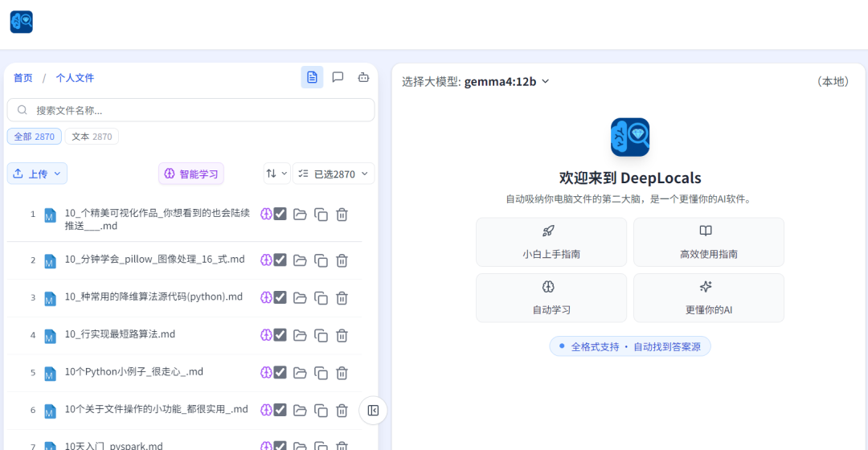This screenshot has width=868, height=450.
Task: Select file name 10个Python小例子_很走心_.md
Action: pyautogui.click(x=134, y=371)
